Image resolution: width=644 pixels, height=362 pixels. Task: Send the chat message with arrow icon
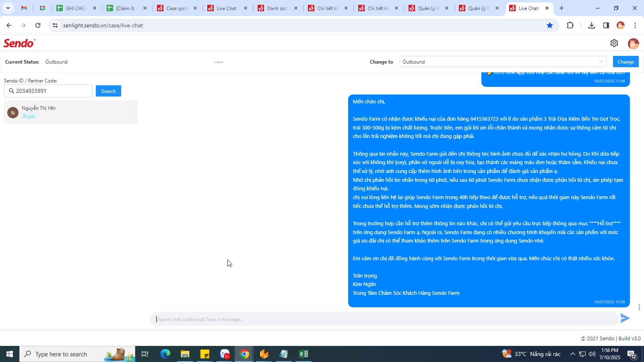point(625,318)
